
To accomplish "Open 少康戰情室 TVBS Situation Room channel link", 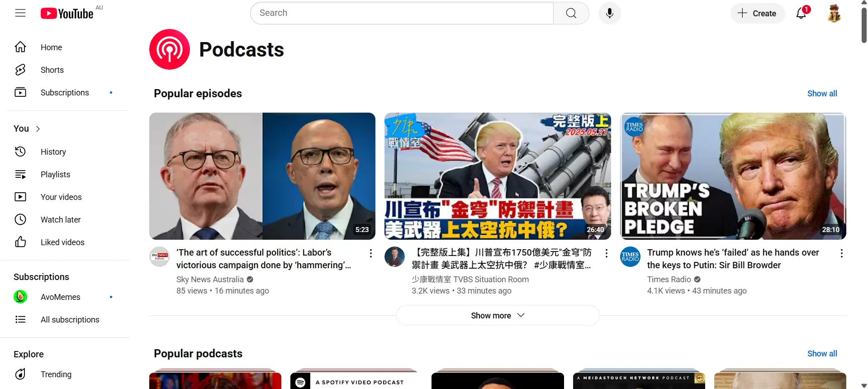I will [x=470, y=279].
